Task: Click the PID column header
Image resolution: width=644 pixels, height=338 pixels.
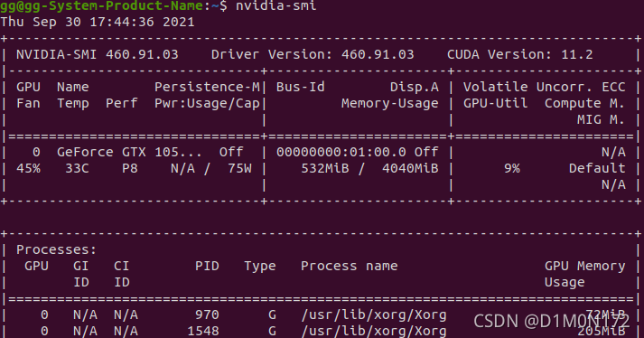Action: click(x=207, y=266)
